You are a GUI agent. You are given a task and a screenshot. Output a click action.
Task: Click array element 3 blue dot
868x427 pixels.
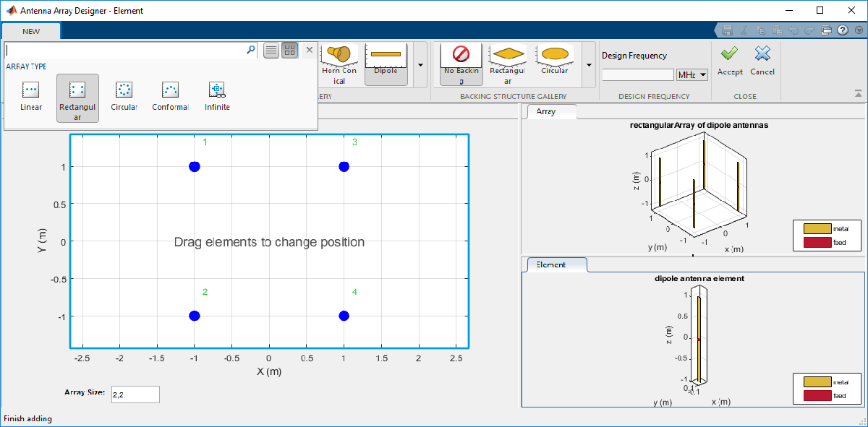[344, 167]
